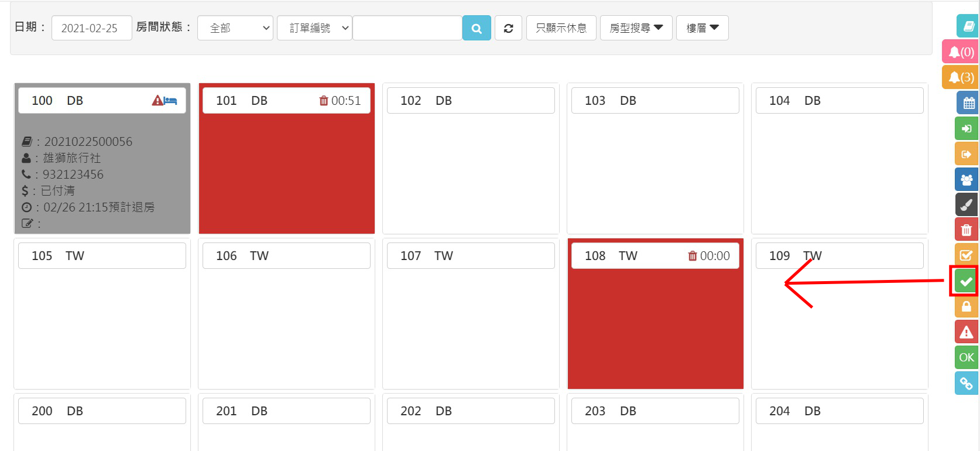The image size is (980, 451).
Task: Click the red trash can sidebar icon
Action: [967, 230]
